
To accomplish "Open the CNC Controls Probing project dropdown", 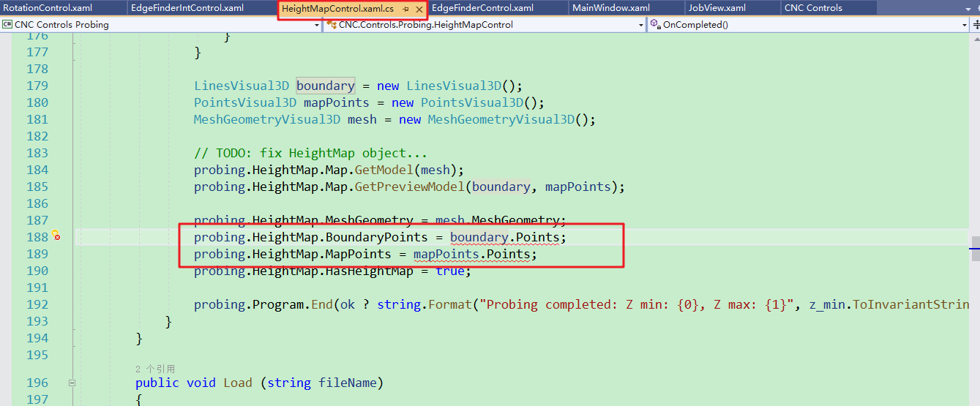I will [x=317, y=25].
